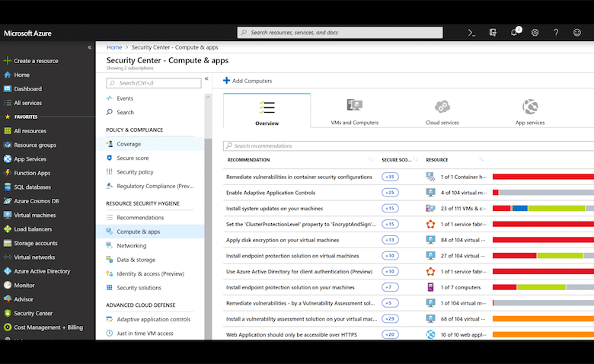Click the +7 secure score badge
The height and width of the screenshot is (364, 594).
click(x=390, y=287)
